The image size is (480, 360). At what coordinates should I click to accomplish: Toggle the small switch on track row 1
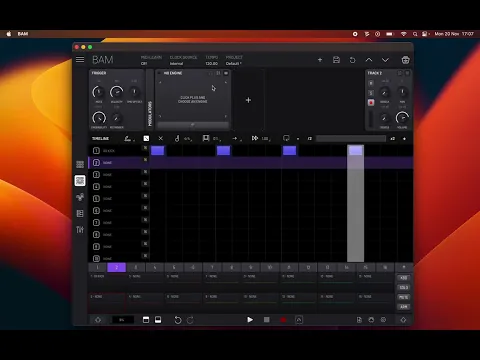tap(145, 148)
